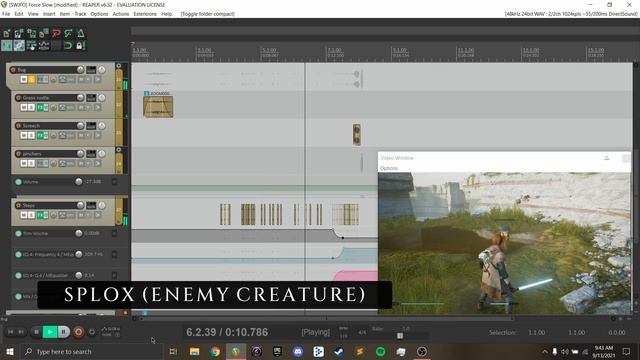Click the Open Project toolbar icon

(19, 33)
